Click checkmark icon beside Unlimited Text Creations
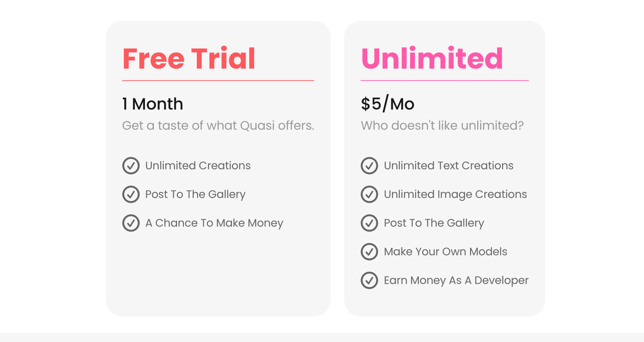 [369, 166]
